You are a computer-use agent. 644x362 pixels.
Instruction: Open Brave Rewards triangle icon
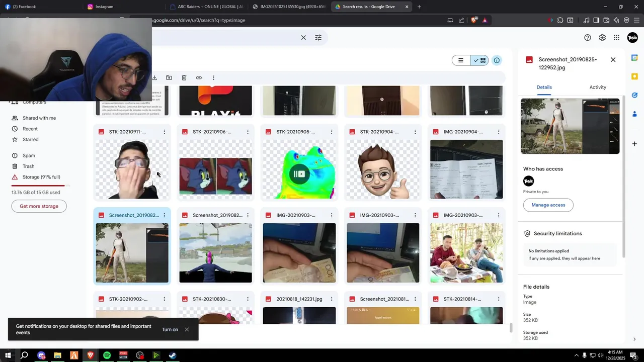pyautogui.click(x=485, y=20)
